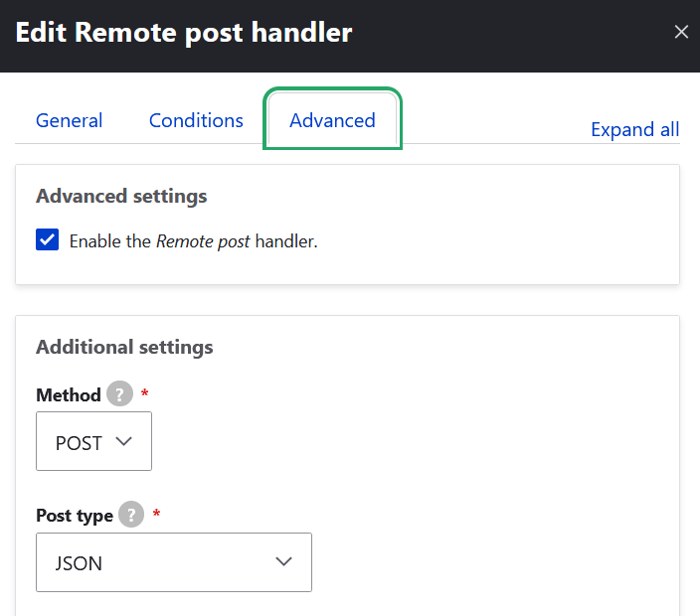Viewport: 700px width, 616px height.
Task: Click the Expand all link
Action: [x=634, y=129]
